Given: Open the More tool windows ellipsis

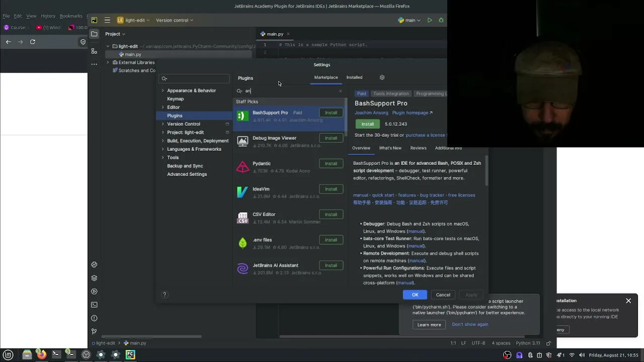Looking at the screenshot, I should 94,64.
